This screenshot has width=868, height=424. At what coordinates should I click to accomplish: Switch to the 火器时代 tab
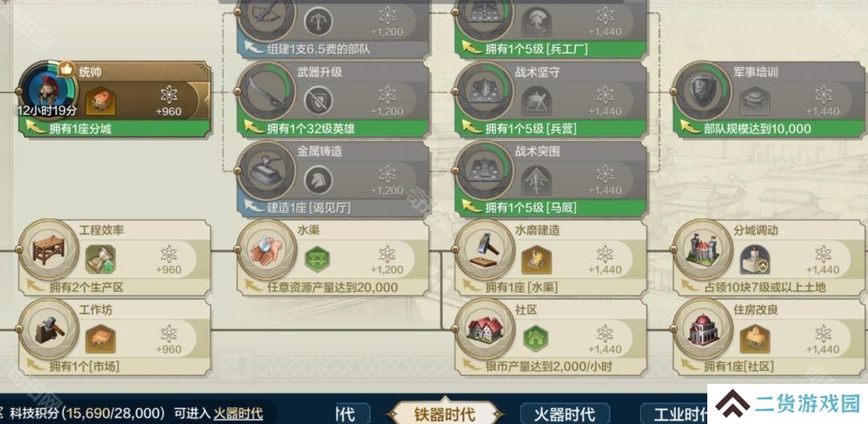565,414
